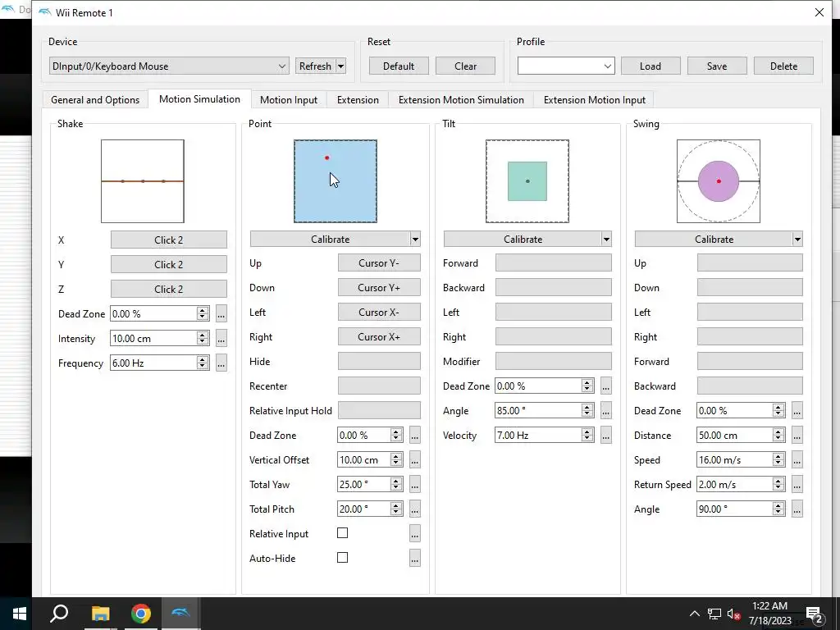840x630 pixels.
Task: Launch Google Chrome from taskbar
Action: 141,614
